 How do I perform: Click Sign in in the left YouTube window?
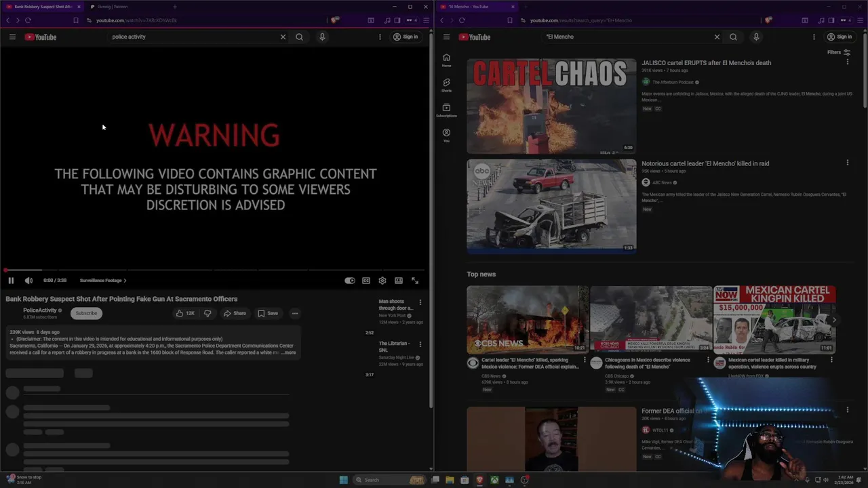pos(406,37)
